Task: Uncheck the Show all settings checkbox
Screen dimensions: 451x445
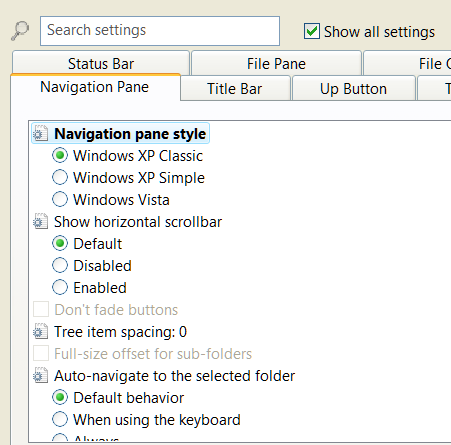Action: coord(312,31)
